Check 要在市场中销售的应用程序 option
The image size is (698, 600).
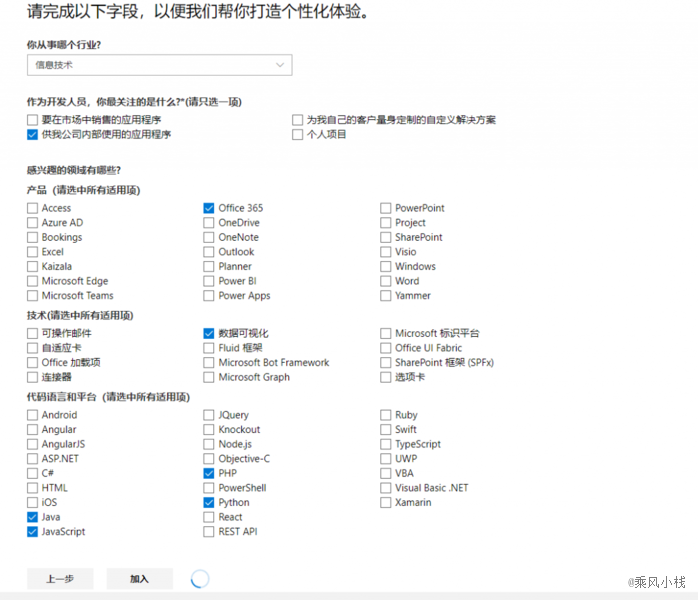(32, 120)
